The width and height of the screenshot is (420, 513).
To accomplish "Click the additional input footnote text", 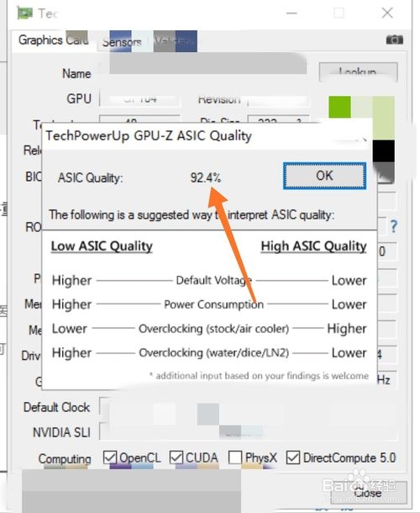I will coord(259,376).
